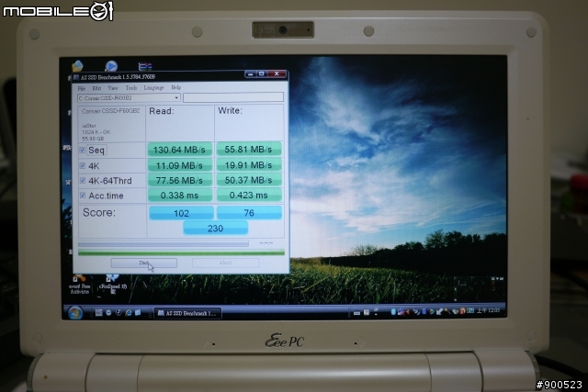Image resolution: width=588 pixels, height=392 pixels.
Task: Click the AS SSD Benchmark title bar icon
Action: coord(76,78)
